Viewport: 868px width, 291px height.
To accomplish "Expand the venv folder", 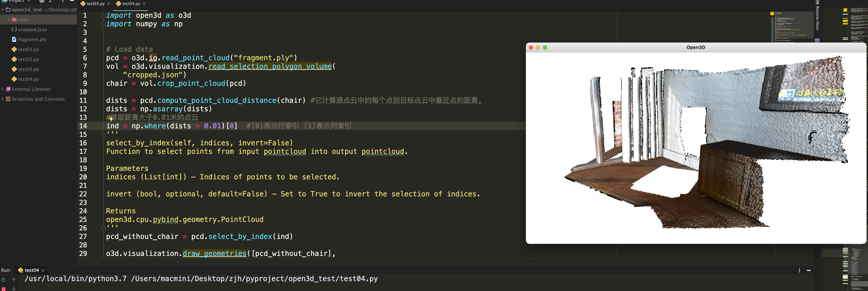I will (x=8, y=19).
